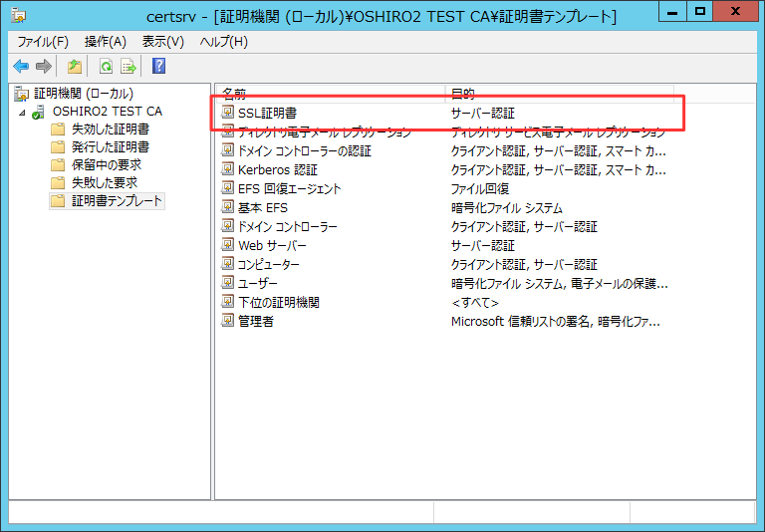Select 証明機関 (ローカル) in the tree
Screen dimensions: 765x532
coord(84,94)
